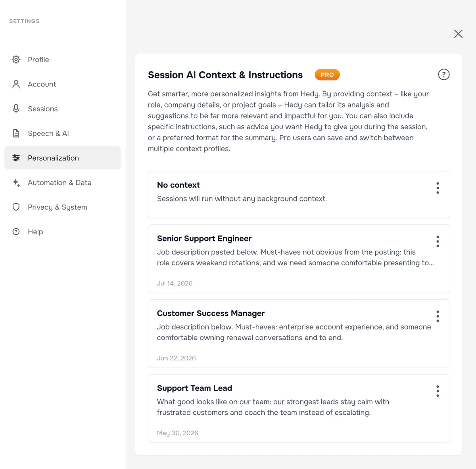Pick the Support Team Lead context title
This screenshot has width=476, height=469.
[194, 388]
